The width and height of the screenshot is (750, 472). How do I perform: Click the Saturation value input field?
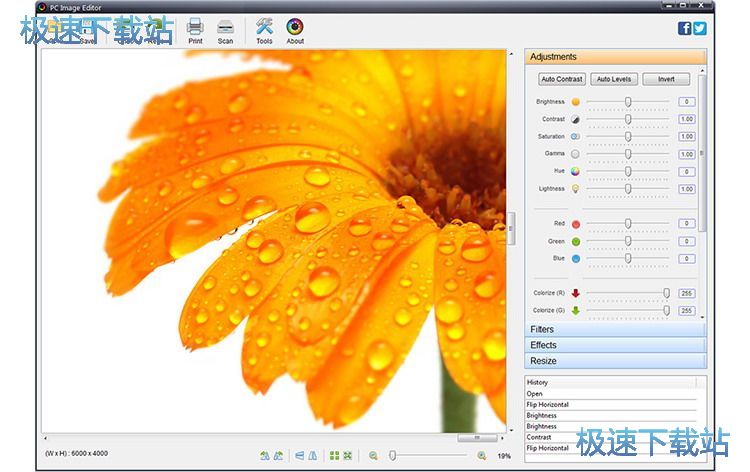[687, 137]
